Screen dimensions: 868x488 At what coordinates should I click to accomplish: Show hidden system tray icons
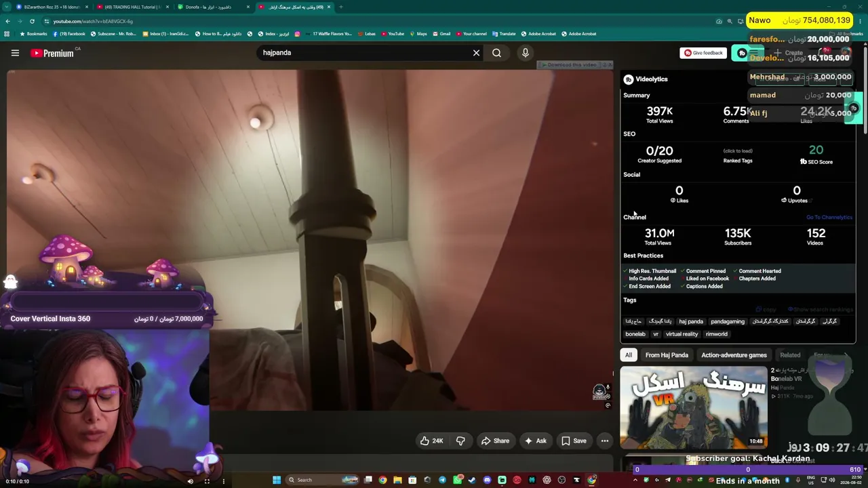[635, 480]
